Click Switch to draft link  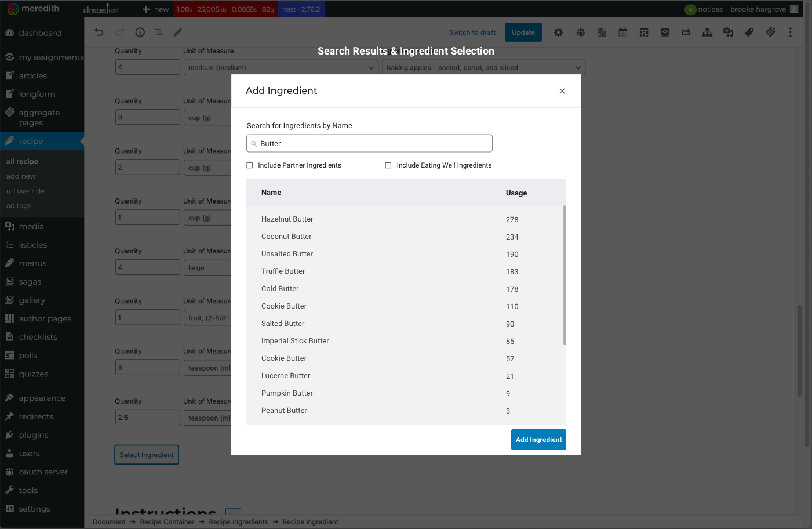pos(472,32)
